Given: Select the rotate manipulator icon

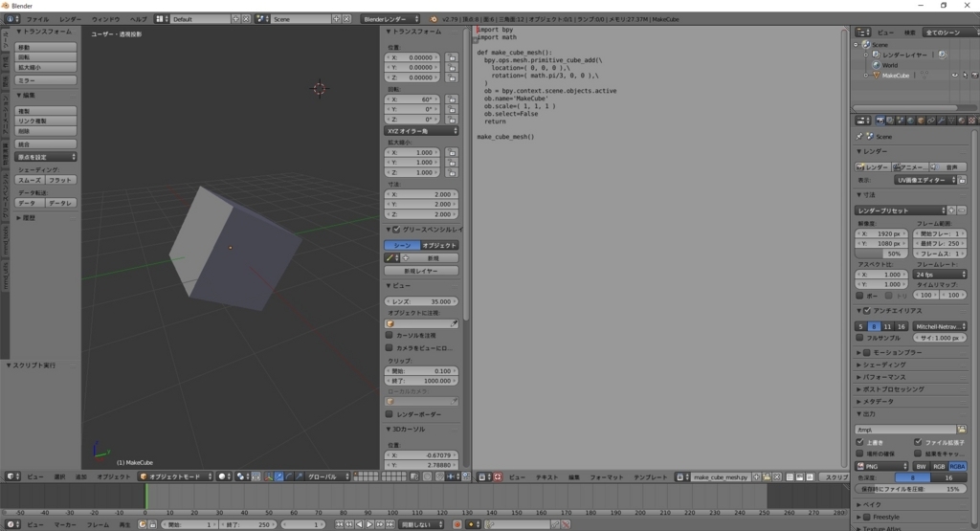Looking at the screenshot, I should 289,476.
